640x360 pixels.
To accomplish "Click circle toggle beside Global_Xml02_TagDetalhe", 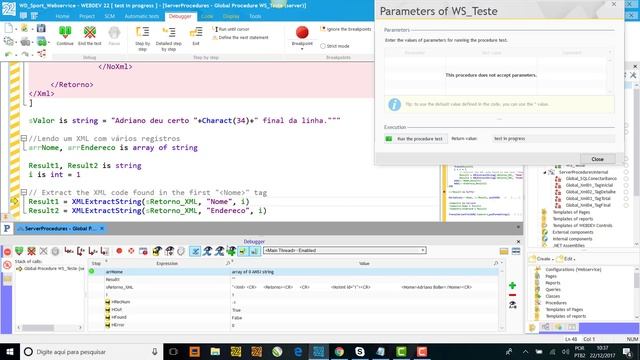I will (x=626, y=192).
